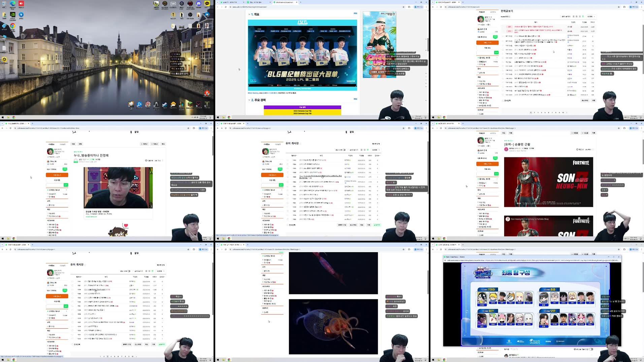Tick 전체선택 checkbox in 전체글보기 window

503,100
